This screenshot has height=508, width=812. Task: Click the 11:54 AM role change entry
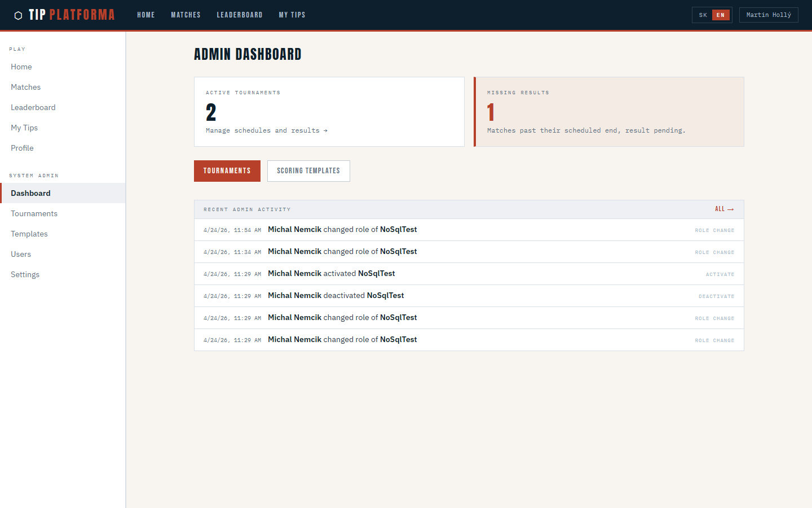468,230
